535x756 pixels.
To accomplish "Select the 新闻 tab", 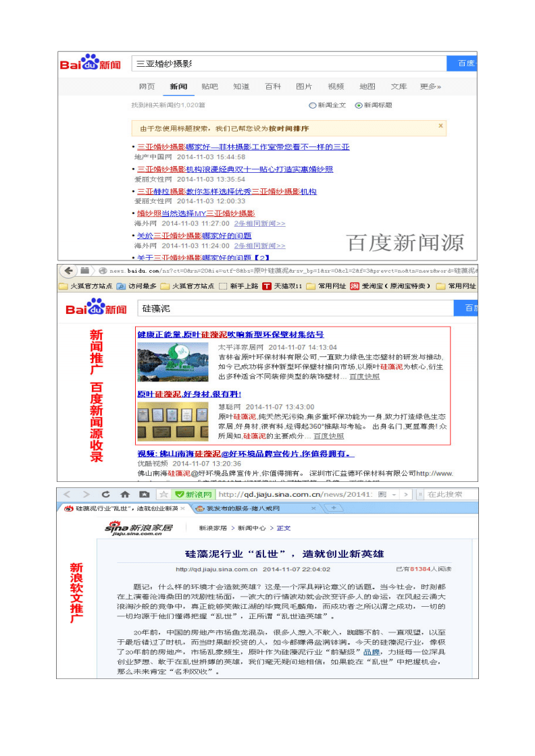I will (x=178, y=87).
